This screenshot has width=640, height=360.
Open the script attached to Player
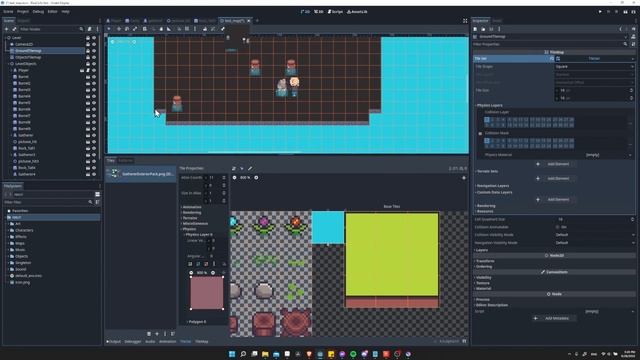pyautogui.click(x=88, y=70)
